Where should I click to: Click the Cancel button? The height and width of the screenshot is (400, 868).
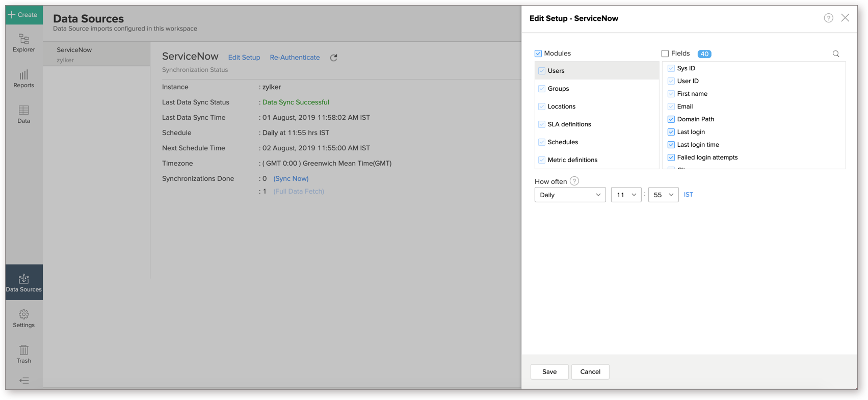coord(590,372)
